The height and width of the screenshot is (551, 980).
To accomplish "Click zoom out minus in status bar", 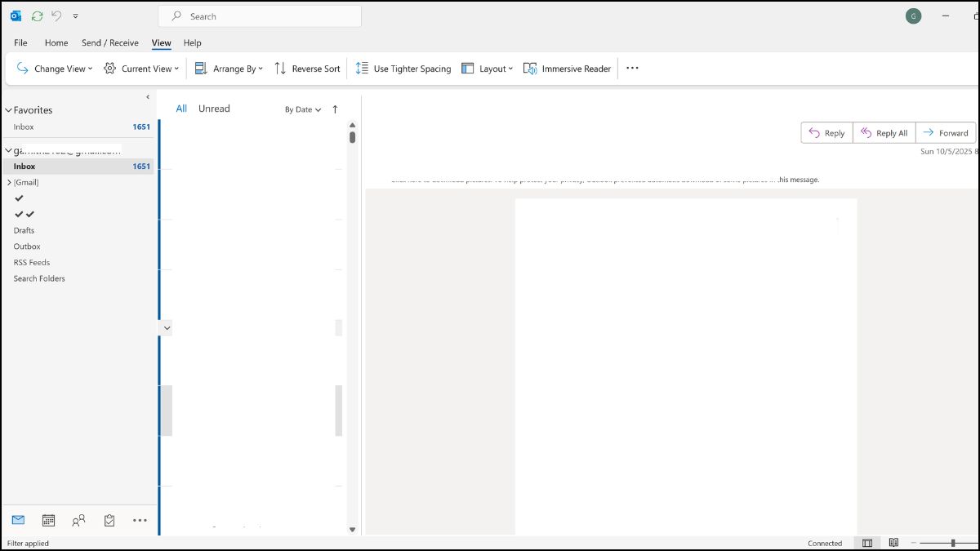I will click(913, 543).
